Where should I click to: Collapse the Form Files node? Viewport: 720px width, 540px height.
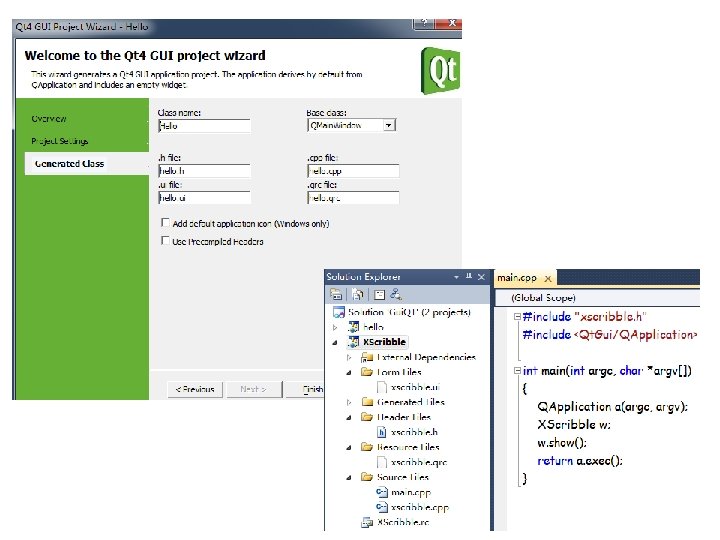pos(349,372)
